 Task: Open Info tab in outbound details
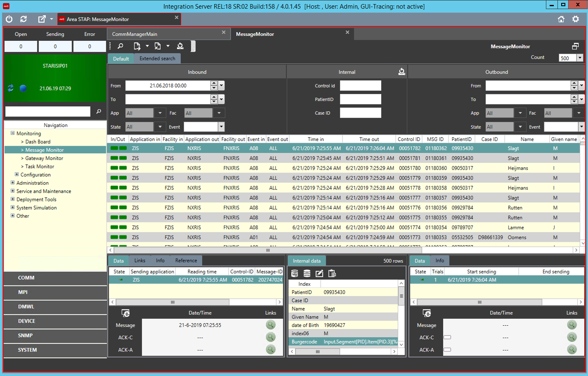click(x=440, y=261)
